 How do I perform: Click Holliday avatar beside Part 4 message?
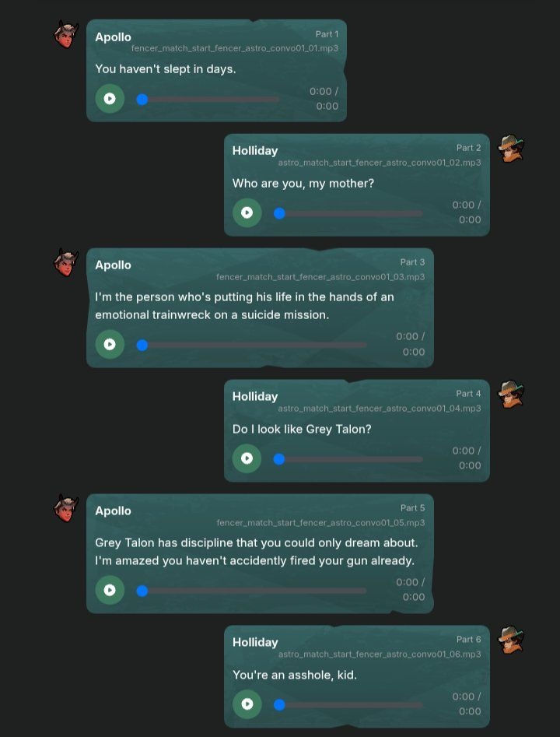(511, 395)
